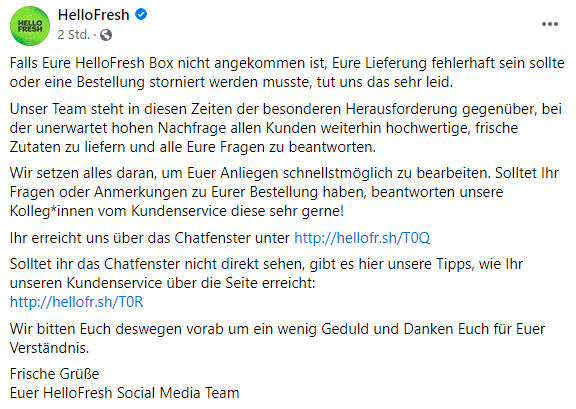This screenshot has width=576, height=409.
Task: Click the HelloFresh page name
Action: 94,15
